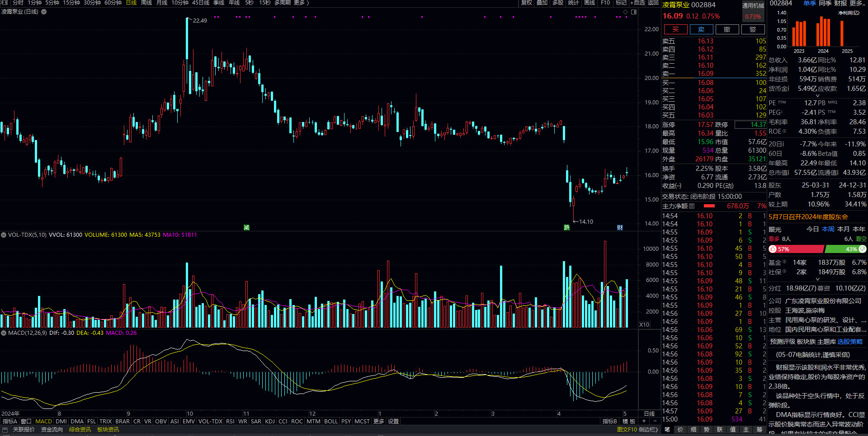Viewport: 868px width, 436px height.
Task: Open the 财报 financial report tab
Action: 840,3
